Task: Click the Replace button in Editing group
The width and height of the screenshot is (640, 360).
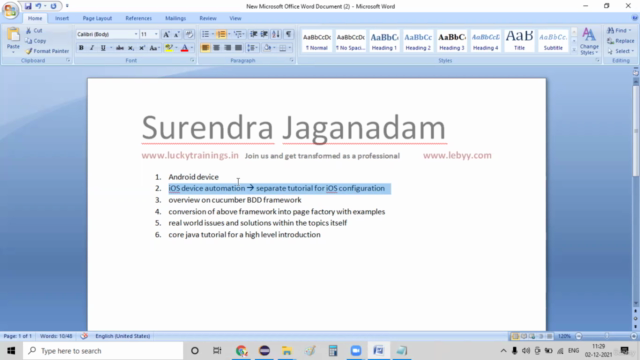Action: pos(620,41)
